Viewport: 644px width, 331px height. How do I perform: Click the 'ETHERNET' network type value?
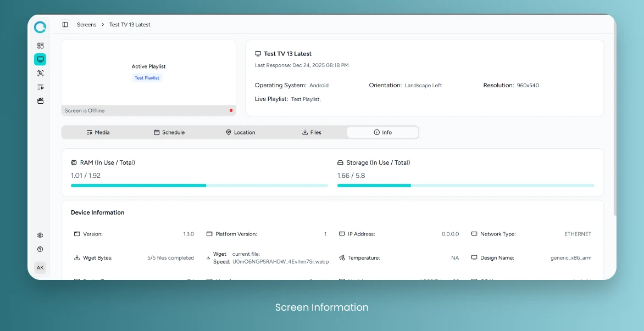(x=578, y=234)
